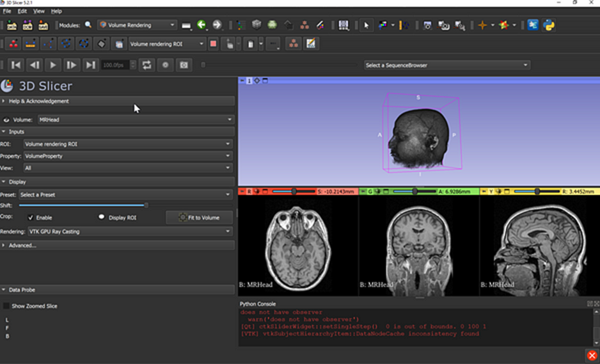The width and height of the screenshot is (600, 364).
Task: Open the Preset dropdown
Action: coord(125,194)
